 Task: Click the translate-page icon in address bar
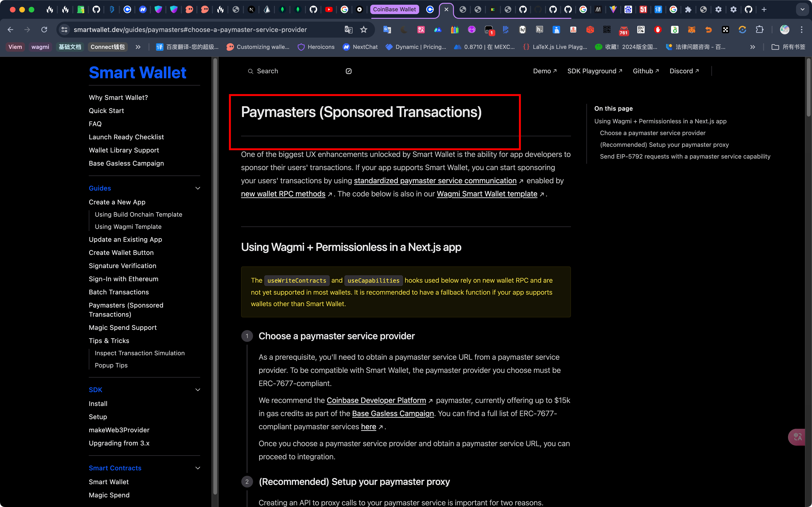tap(349, 30)
